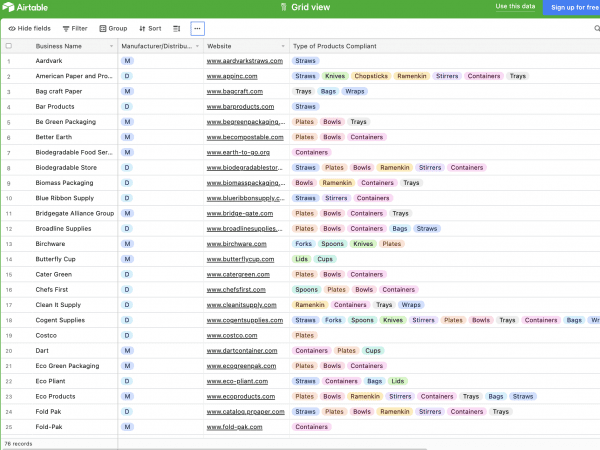The image size is (600, 450).
Task: Open the more options ellipsis button
Action: tap(197, 29)
